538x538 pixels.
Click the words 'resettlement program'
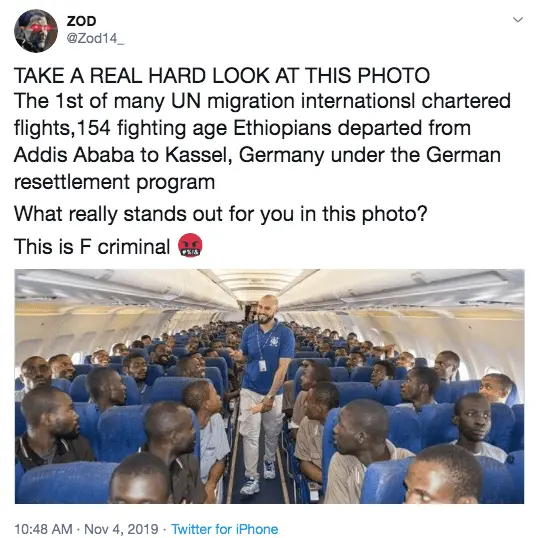click(x=114, y=183)
